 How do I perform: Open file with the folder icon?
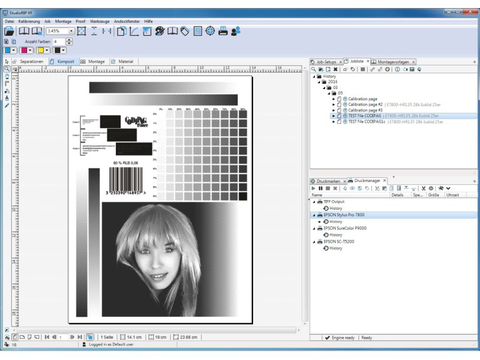pyautogui.click(x=9, y=31)
